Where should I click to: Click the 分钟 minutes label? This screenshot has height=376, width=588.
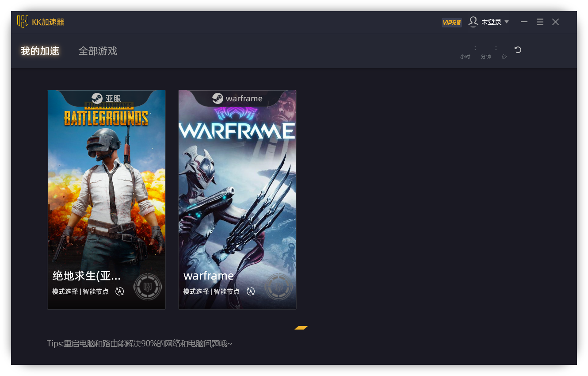tap(486, 57)
